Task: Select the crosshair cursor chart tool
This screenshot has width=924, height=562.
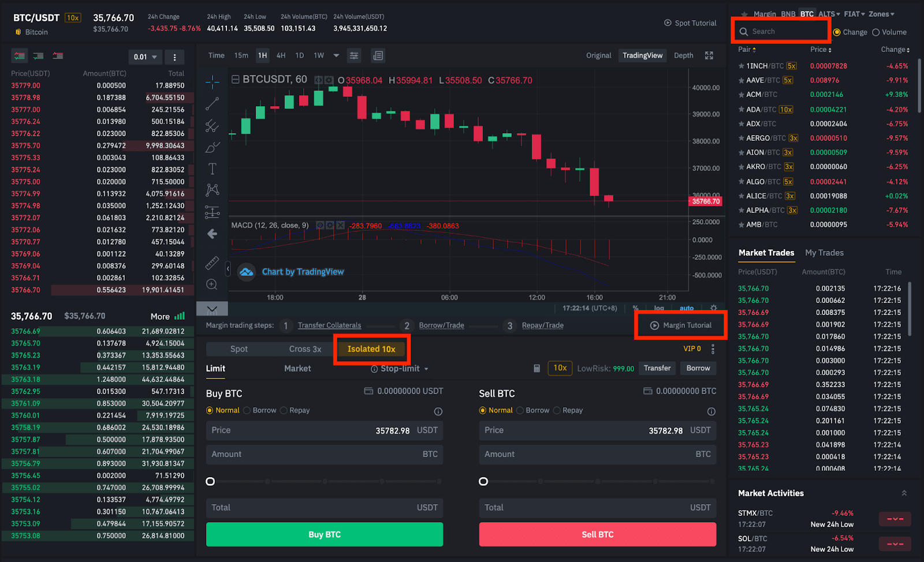Action: tap(212, 82)
